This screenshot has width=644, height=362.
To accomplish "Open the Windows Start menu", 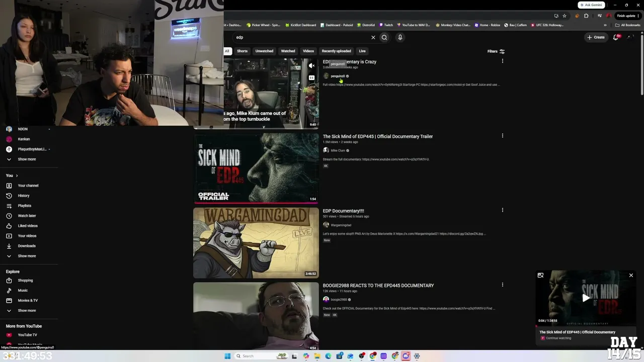I will [x=227, y=356].
